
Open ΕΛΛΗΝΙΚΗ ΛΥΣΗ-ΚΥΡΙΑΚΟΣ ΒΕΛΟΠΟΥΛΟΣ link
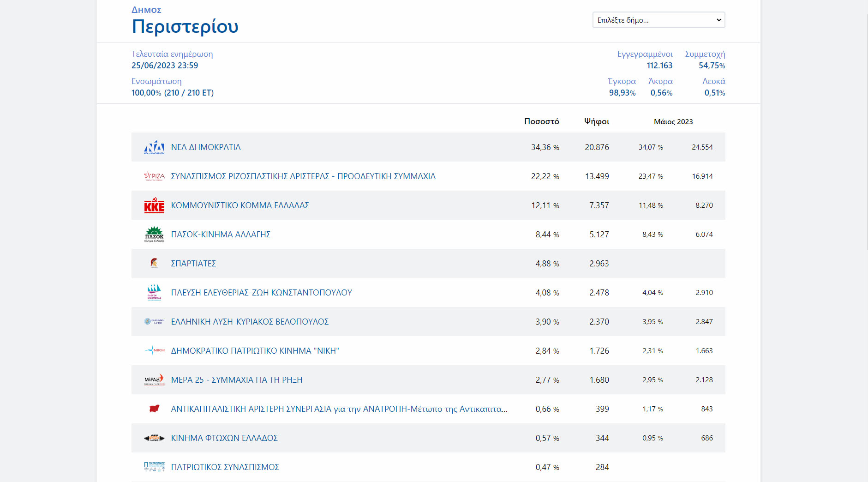[250, 322]
